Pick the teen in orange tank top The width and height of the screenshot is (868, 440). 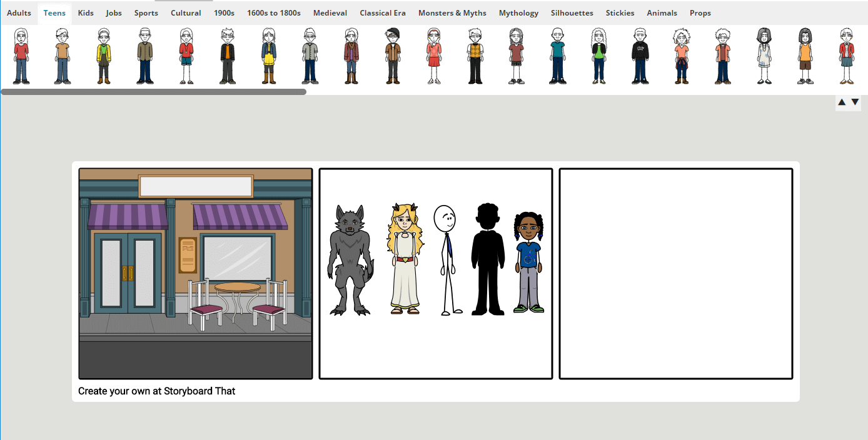tap(805, 56)
